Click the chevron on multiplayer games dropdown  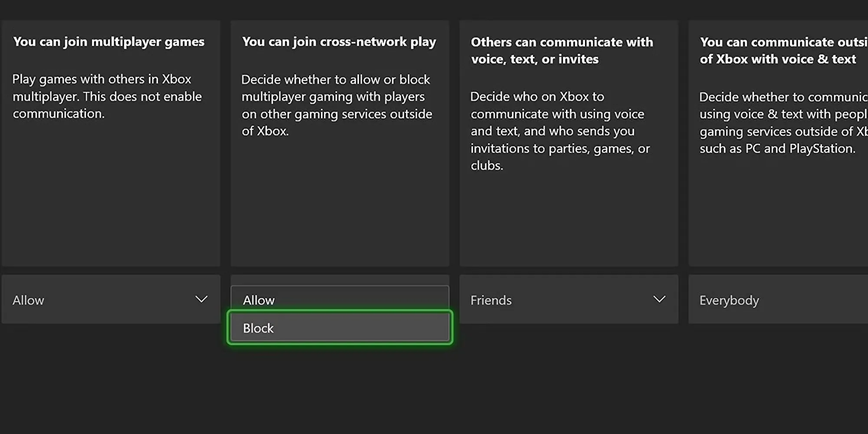(x=201, y=299)
